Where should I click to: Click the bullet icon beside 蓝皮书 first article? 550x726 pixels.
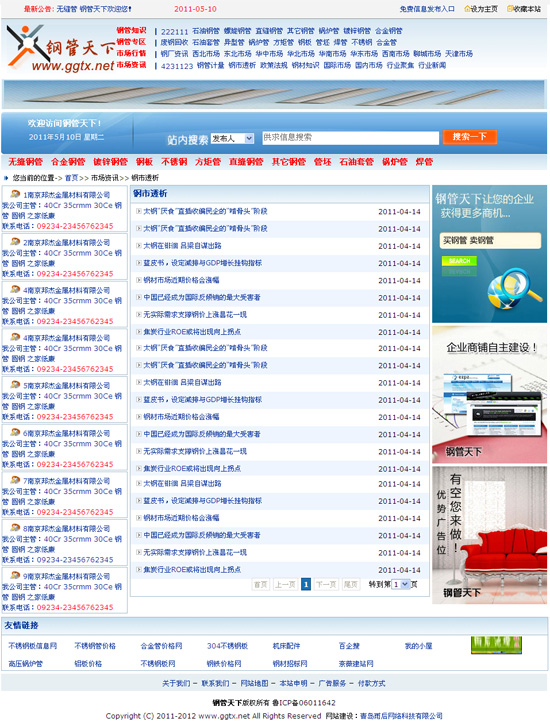[x=138, y=263]
